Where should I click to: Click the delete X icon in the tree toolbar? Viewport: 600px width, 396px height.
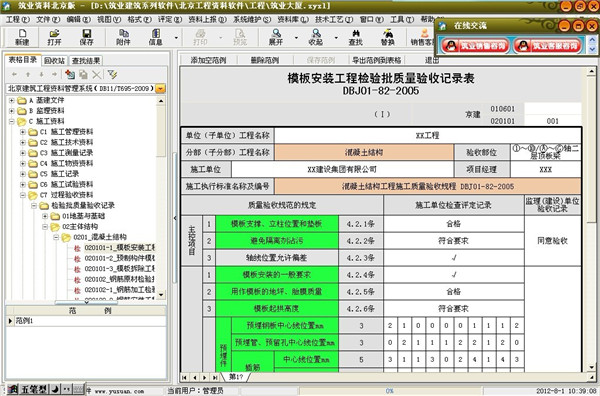(97, 74)
